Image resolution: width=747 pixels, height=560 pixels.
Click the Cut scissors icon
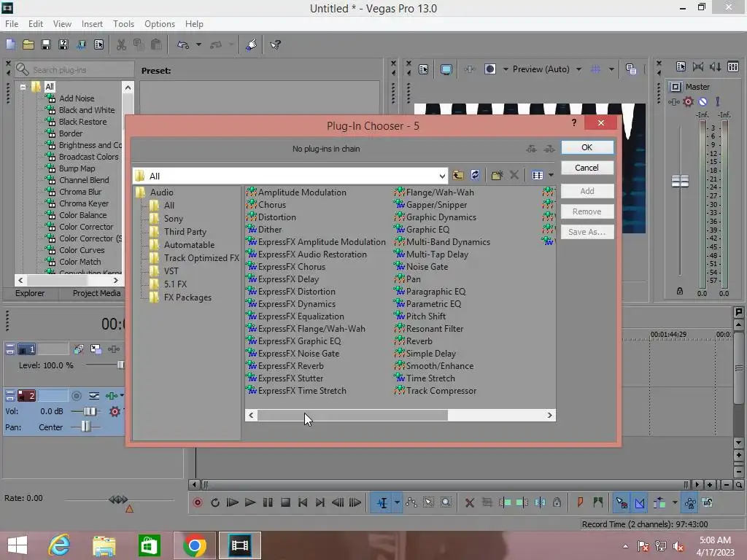pos(122,44)
